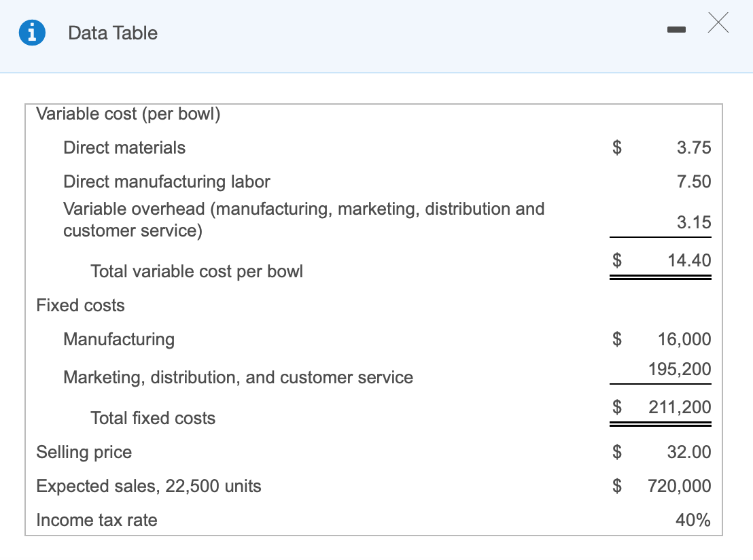
Task: Click Total variable cost per bowl label
Action: (197, 271)
